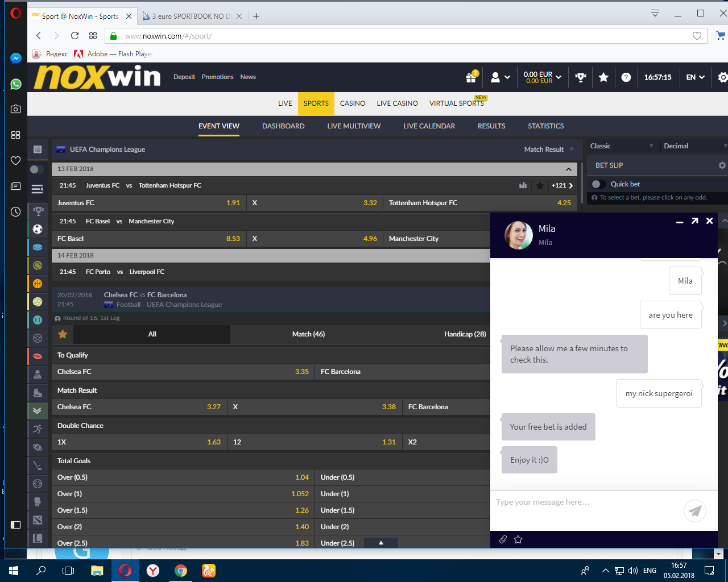Pick Over (2.5) odds 1.83
The height and width of the screenshot is (582, 728).
pyautogui.click(x=183, y=543)
